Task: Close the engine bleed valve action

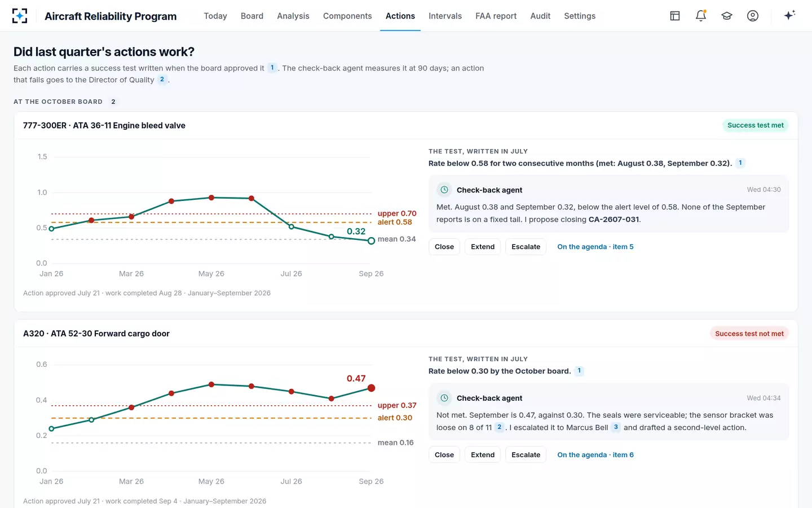Action: [444, 247]
